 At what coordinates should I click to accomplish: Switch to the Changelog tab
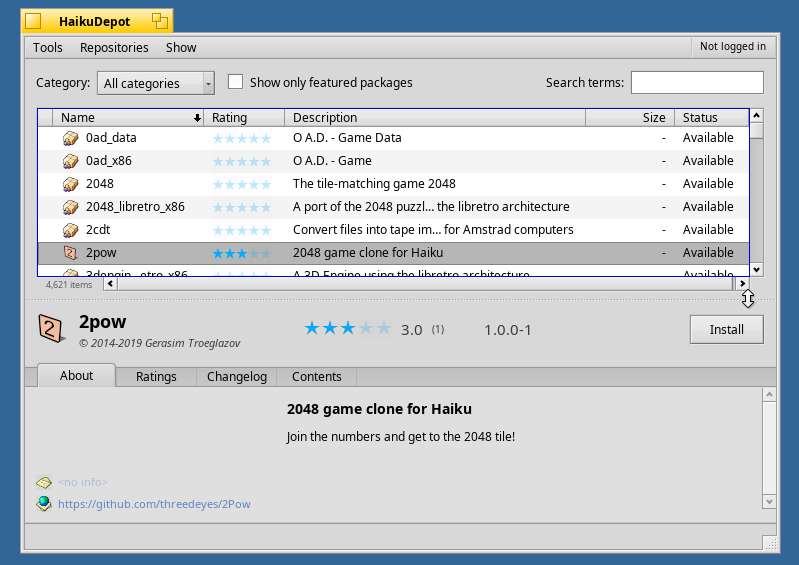point(236,376)
